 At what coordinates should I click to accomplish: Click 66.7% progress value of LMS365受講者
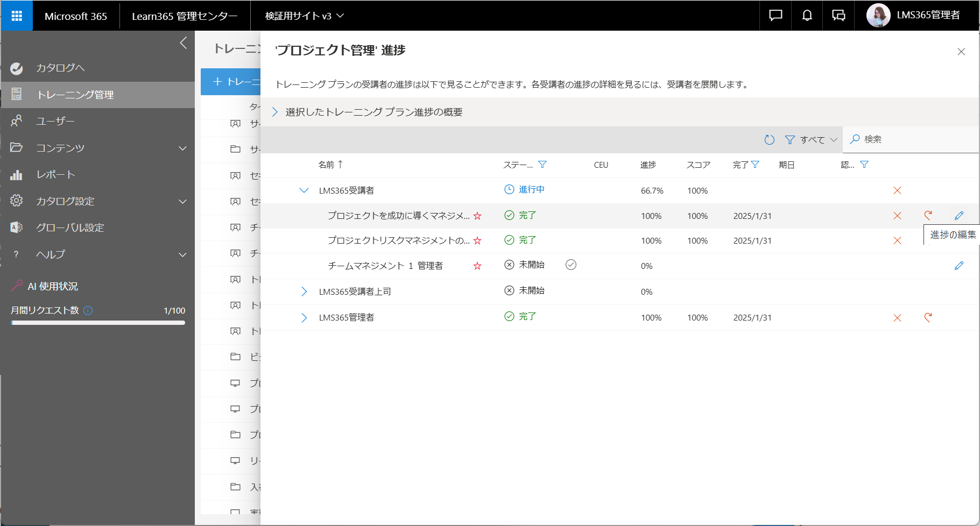click(x=652, y=190)
